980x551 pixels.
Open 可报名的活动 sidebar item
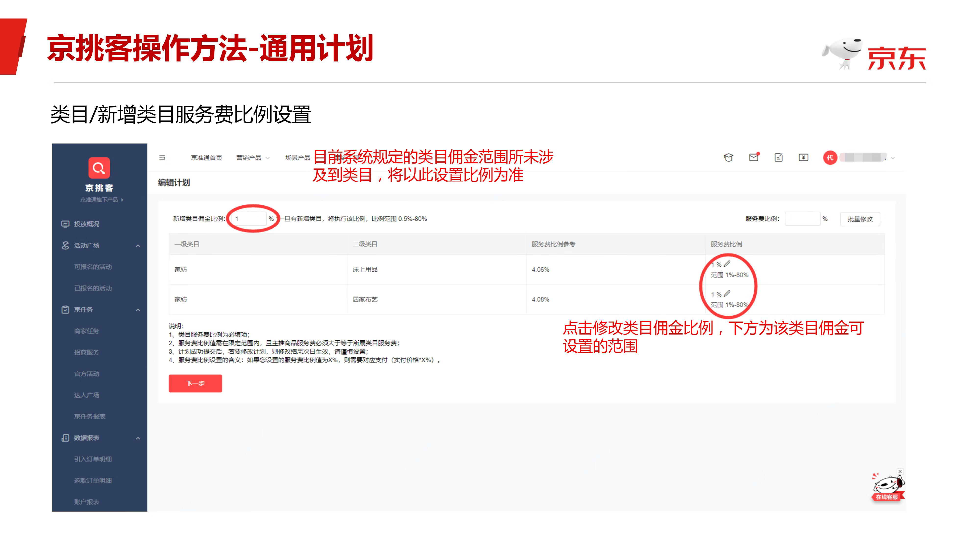click(x=93, y=267)
